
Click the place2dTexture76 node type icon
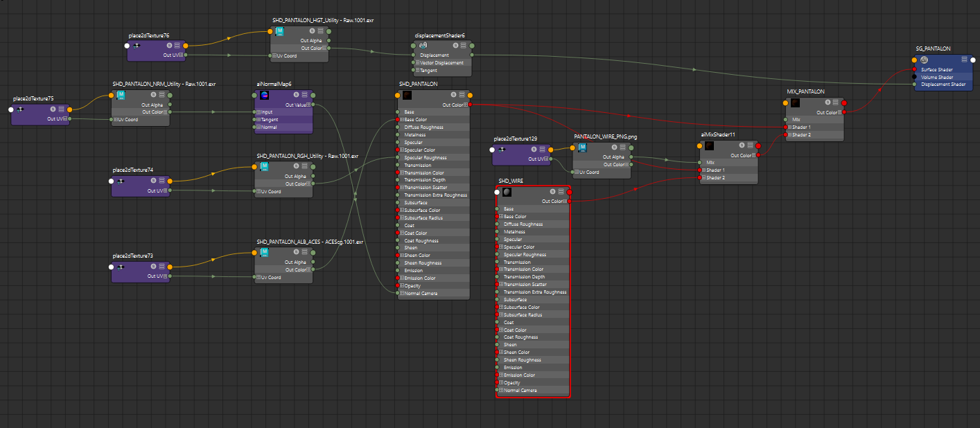point(137,46)
